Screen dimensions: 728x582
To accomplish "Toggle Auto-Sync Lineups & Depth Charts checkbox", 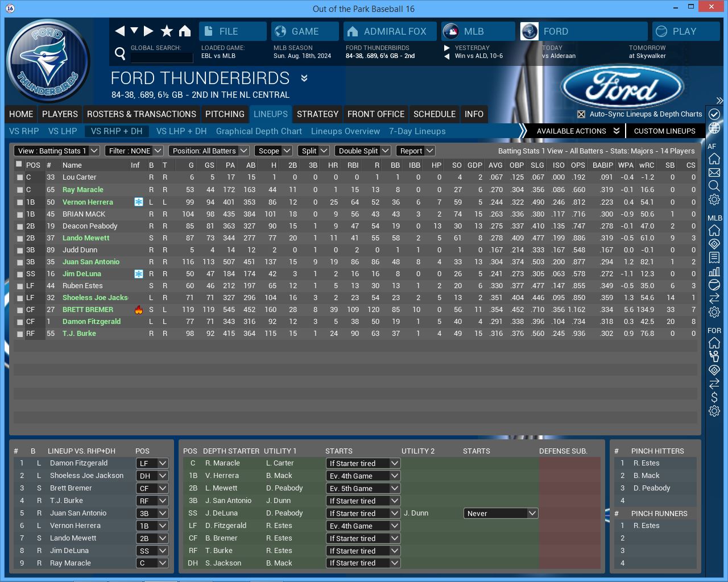I will pos(581,114).
